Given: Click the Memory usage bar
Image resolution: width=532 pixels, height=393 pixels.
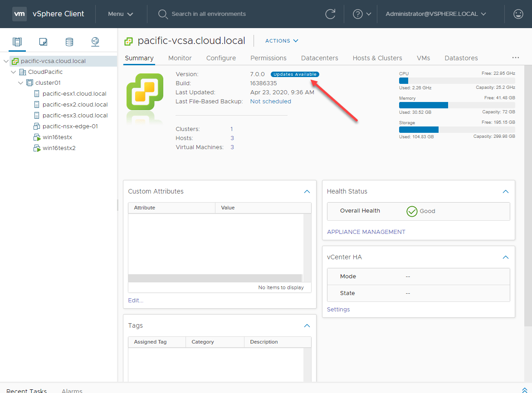Looking at the screenshot, I should click(x=457, y=105).
